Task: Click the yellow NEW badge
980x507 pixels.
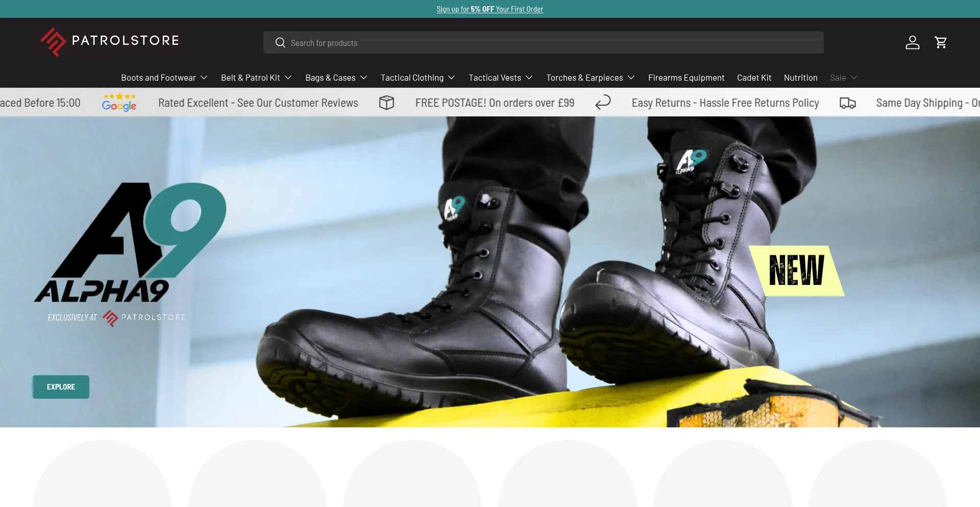Action: tap(796, 271)
